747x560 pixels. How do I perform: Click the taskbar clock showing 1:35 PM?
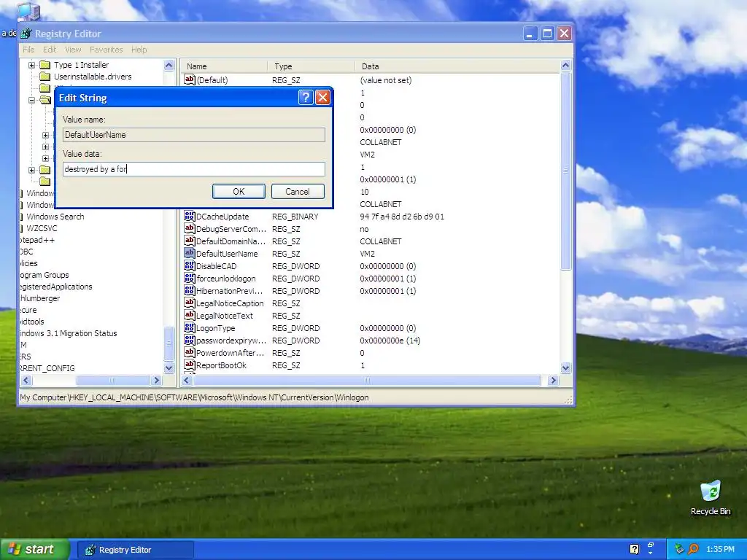tap(720, 549)
